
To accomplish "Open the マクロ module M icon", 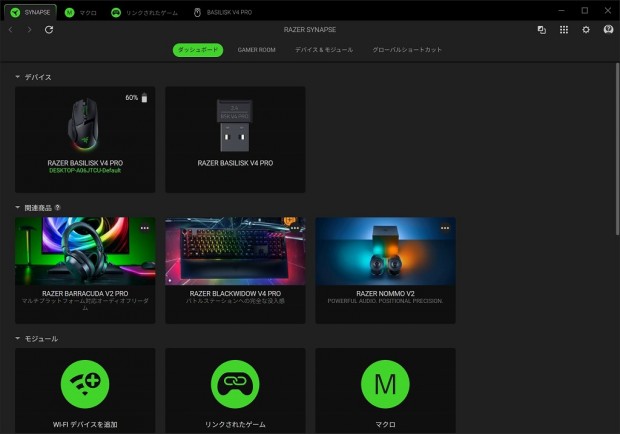I will [x=386, y=384].
